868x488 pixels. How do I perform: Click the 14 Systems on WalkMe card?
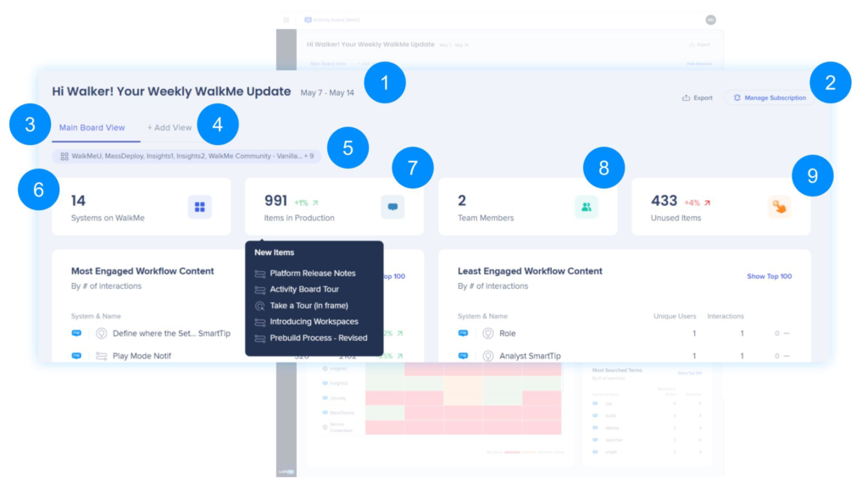pos(142,207)
